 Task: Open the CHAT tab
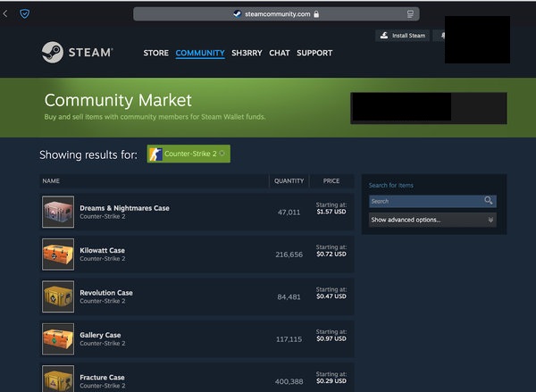point(280,53)
